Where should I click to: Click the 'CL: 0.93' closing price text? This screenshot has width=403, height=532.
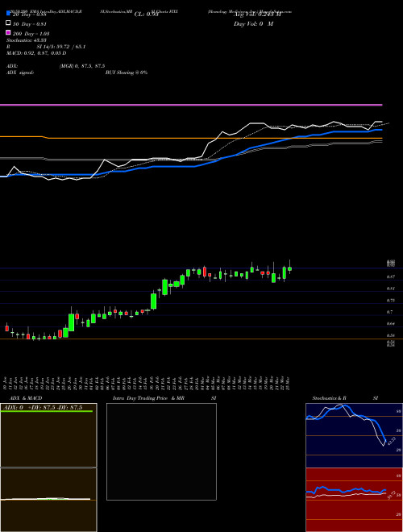click(146, 15)
